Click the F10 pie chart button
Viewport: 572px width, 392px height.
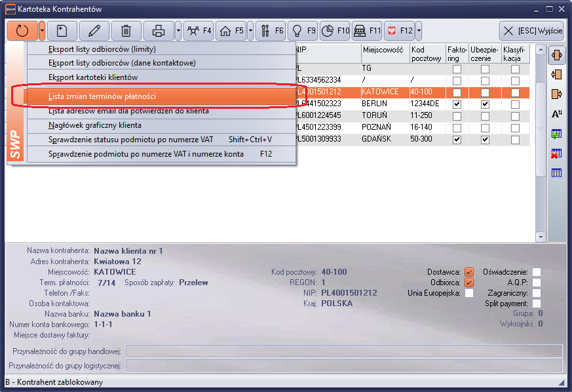click(x=335, y=30)
